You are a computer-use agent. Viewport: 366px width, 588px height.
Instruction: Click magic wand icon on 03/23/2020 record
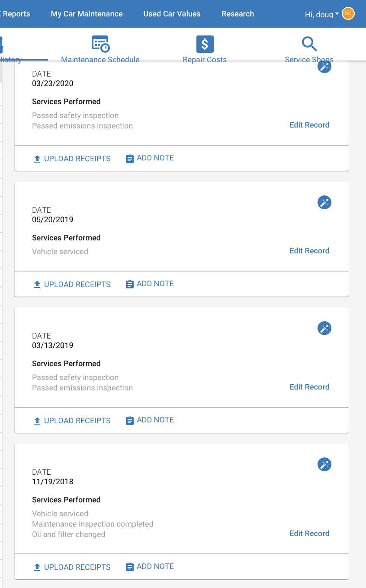click(324, 66)
